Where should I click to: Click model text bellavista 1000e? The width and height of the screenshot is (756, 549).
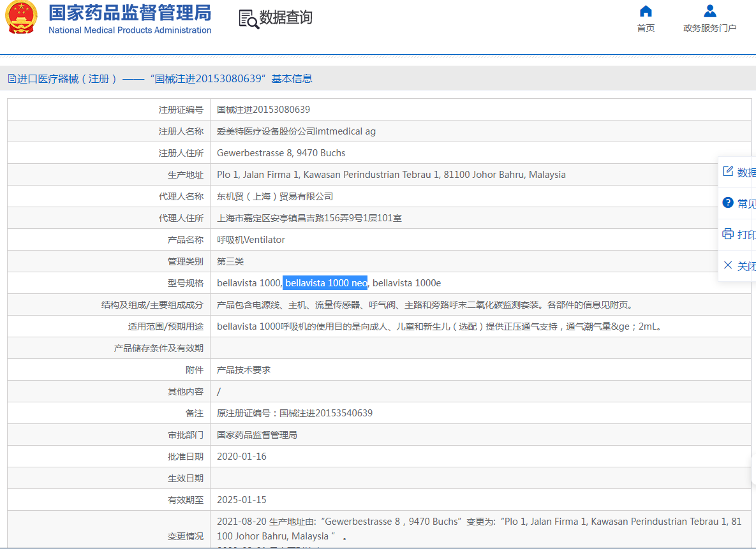406,283
